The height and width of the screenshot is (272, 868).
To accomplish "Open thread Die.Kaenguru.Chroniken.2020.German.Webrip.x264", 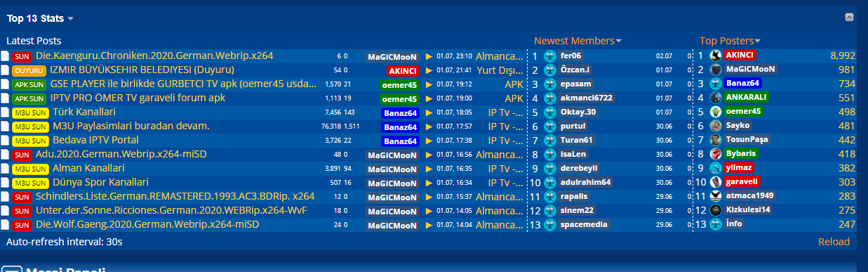I will [154, 56].
